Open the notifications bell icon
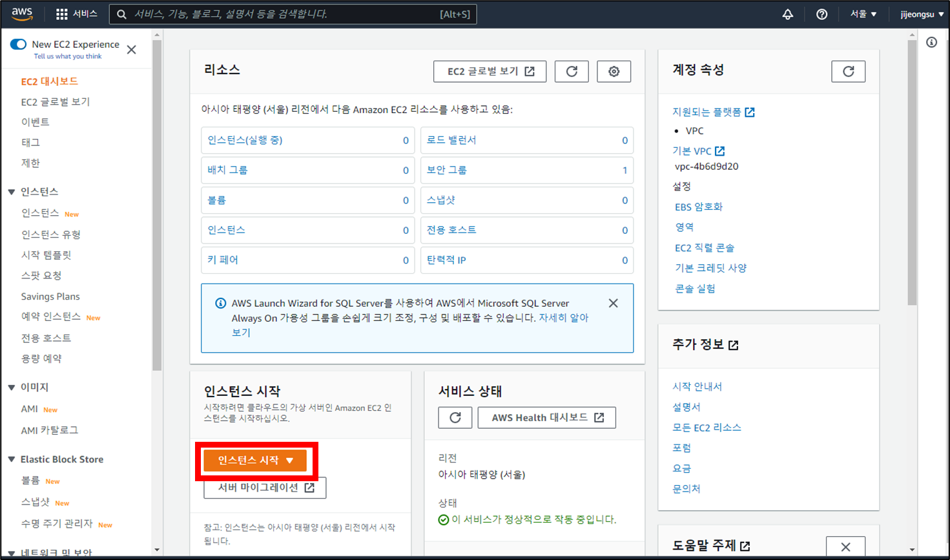950x560 pixels. [x=787, y=14]
